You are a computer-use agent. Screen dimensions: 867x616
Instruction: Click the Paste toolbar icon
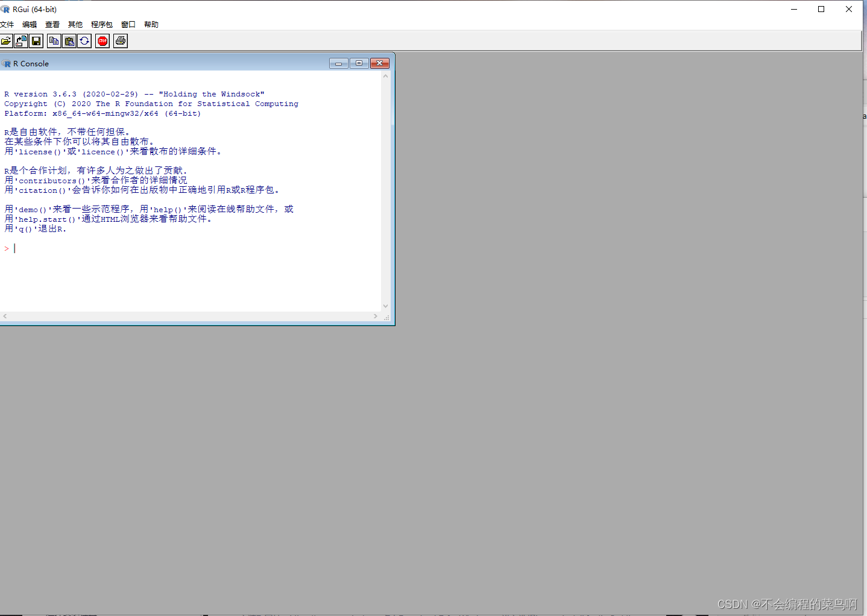pos(69,41)
